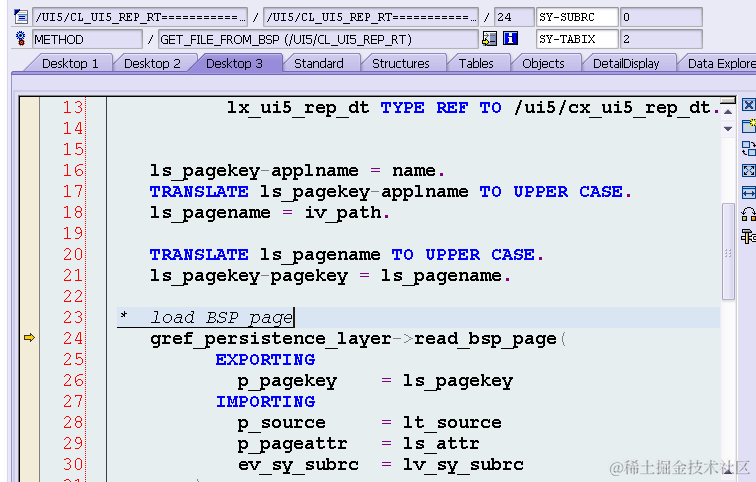Click line number 13 in the gutter
756x482 pixels.
coord(73,107)
